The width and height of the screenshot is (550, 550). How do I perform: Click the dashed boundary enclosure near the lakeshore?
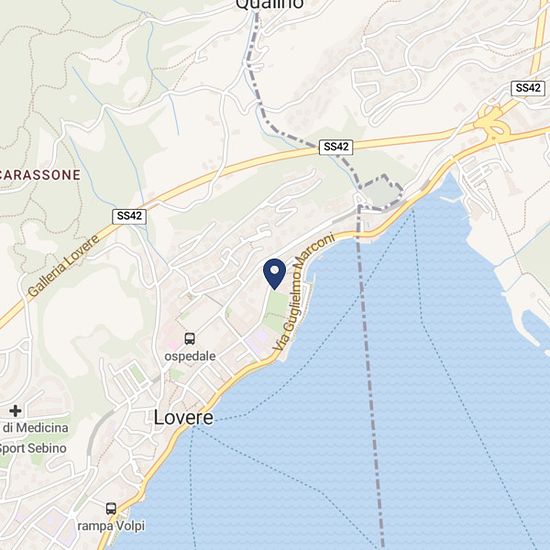381,192
